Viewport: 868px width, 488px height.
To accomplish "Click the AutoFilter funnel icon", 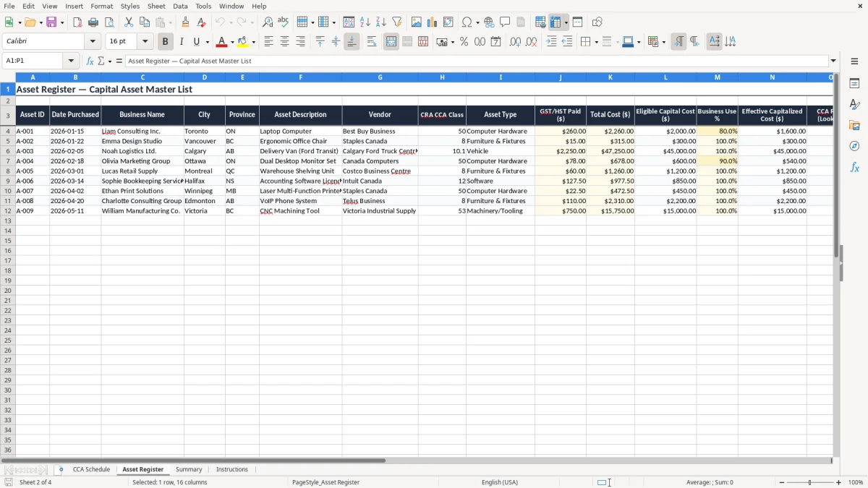I will click(x=397, y=22).
